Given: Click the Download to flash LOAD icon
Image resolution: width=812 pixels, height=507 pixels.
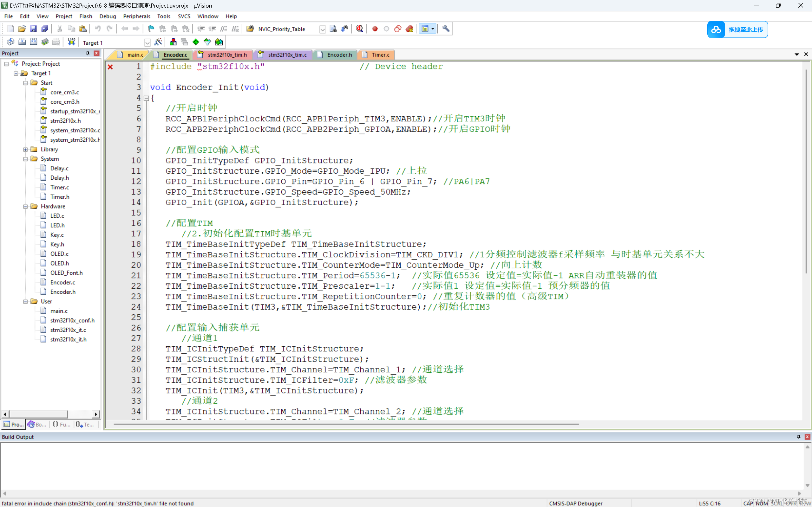Looking at the screenshot, I should point(71,42).
